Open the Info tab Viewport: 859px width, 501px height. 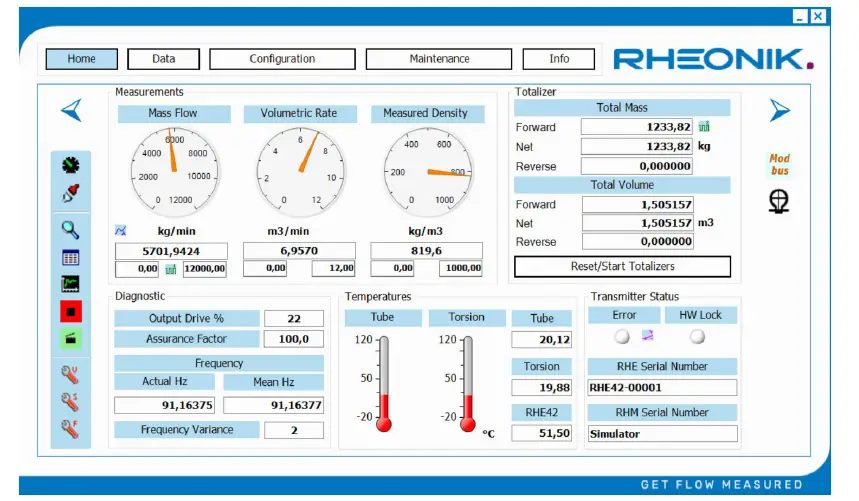click(559, 59)
